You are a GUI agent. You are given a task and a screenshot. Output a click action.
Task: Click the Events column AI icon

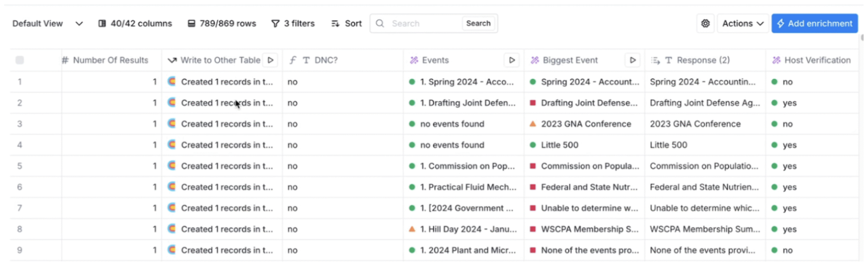point(414,60)
